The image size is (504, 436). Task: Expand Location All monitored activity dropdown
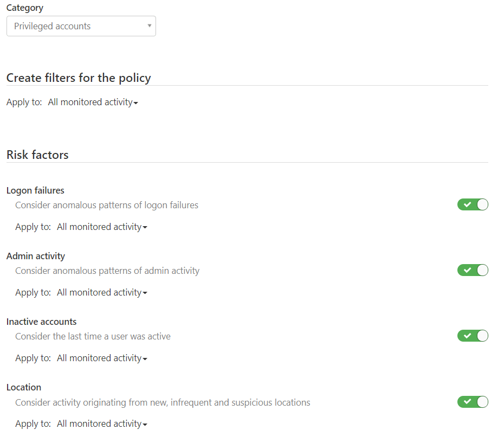[x=102, y=424]
